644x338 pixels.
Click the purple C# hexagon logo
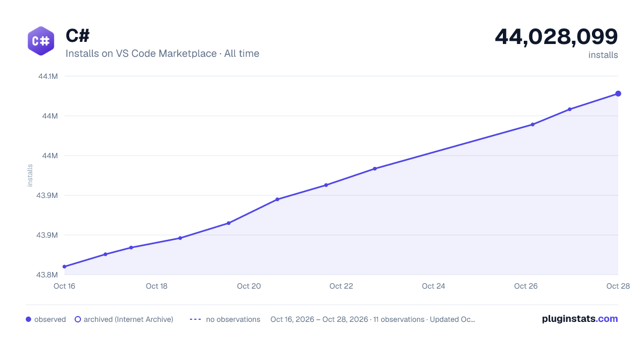click(x=41, y=41)
